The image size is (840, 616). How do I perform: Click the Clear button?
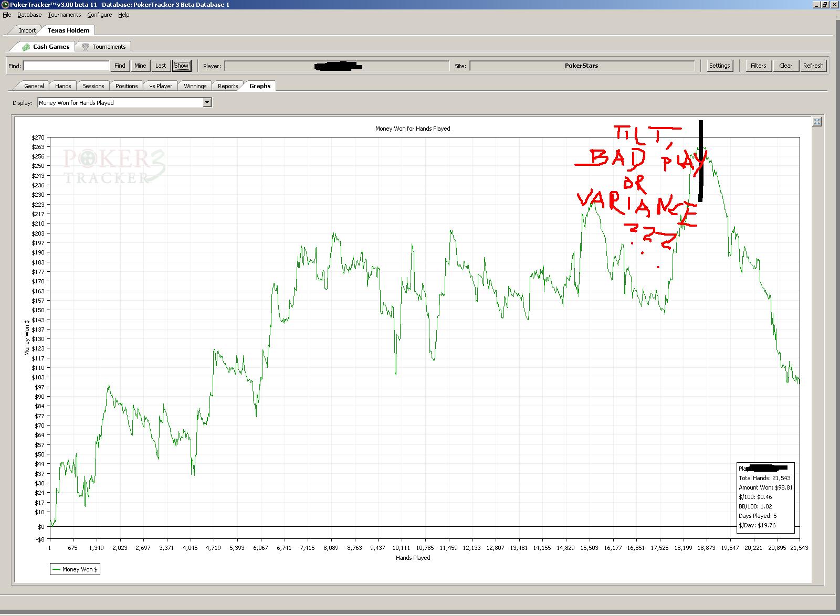point(785,66)
